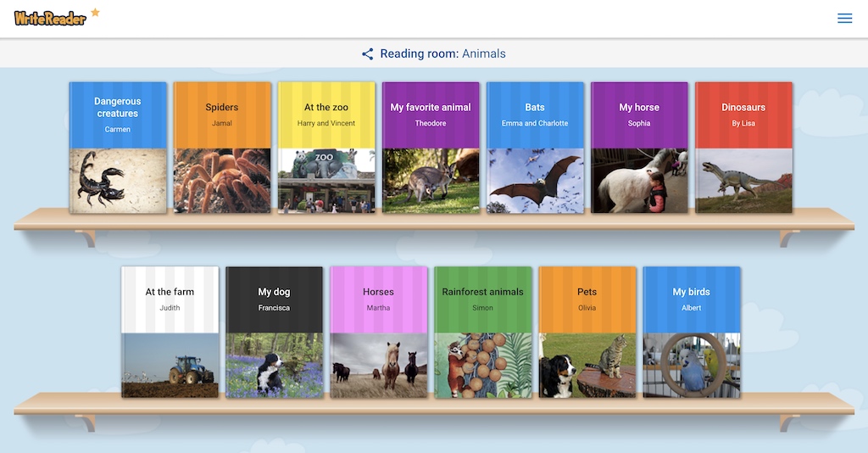Open My horse book by Sophia
The width and height of the screenshot is (868, 453).
click(639, 148)
